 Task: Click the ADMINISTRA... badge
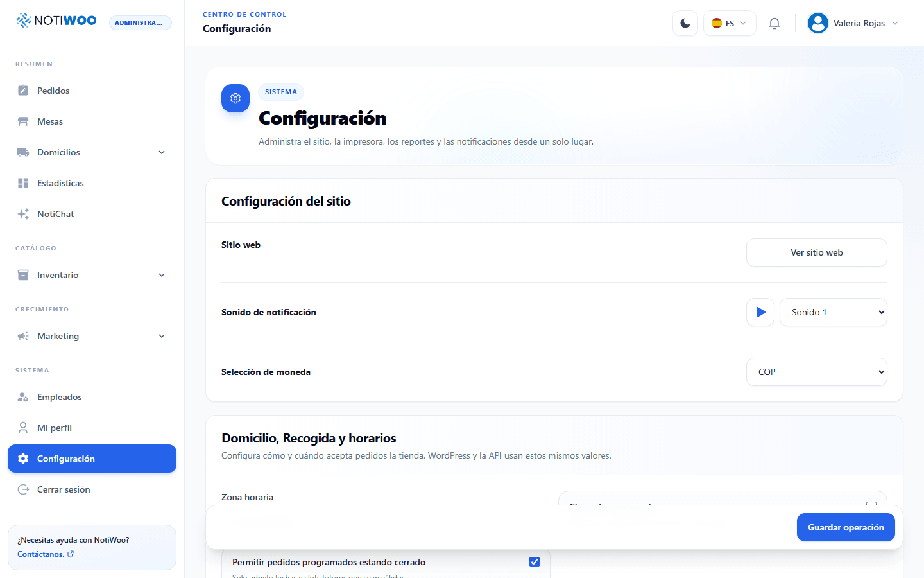(141, 22)
